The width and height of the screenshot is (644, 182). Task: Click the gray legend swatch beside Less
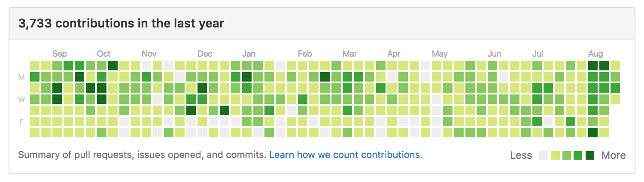(544, 155)
